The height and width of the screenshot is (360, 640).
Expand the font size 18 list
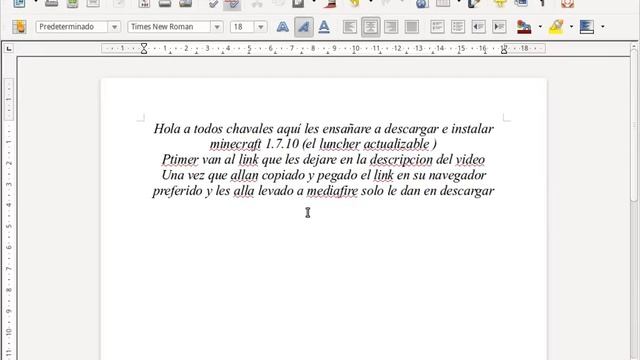260,27
